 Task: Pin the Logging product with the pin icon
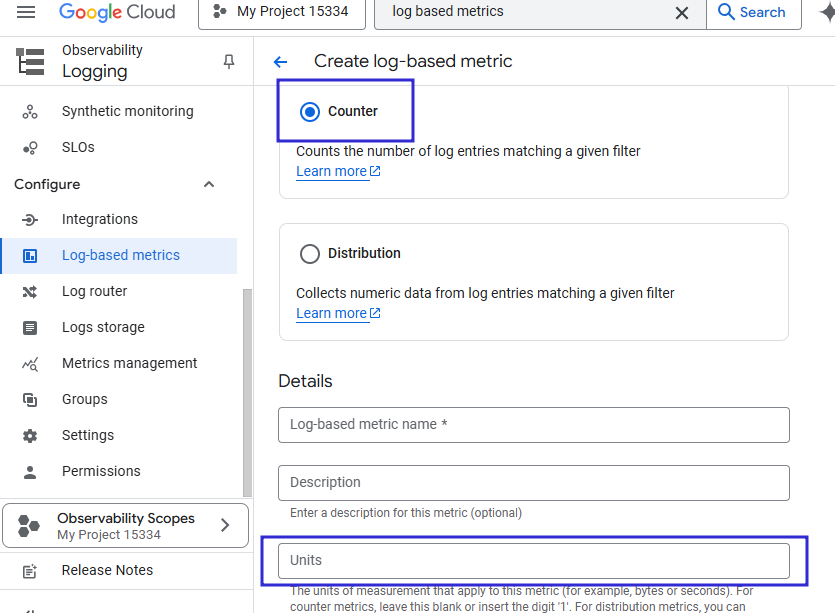pyautogui.click(x=229, y=62)
